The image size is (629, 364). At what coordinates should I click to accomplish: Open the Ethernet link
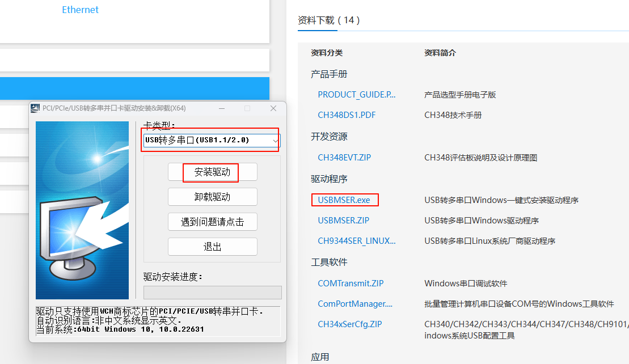coord(80,10)
